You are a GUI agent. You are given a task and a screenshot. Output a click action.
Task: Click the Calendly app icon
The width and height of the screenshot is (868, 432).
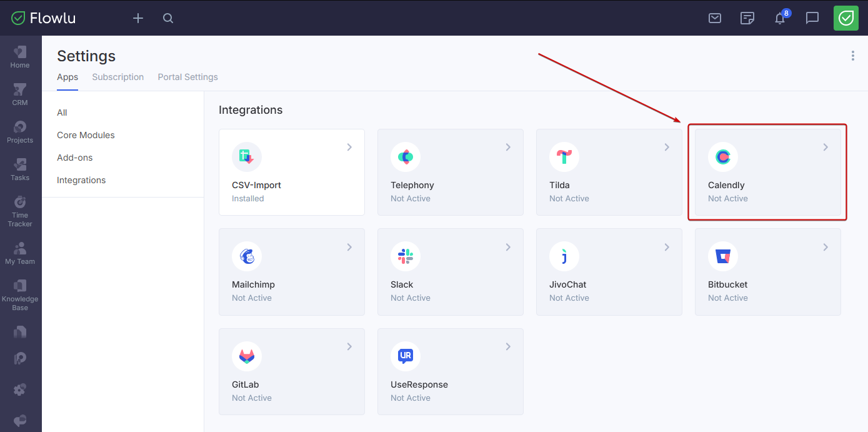723,157
